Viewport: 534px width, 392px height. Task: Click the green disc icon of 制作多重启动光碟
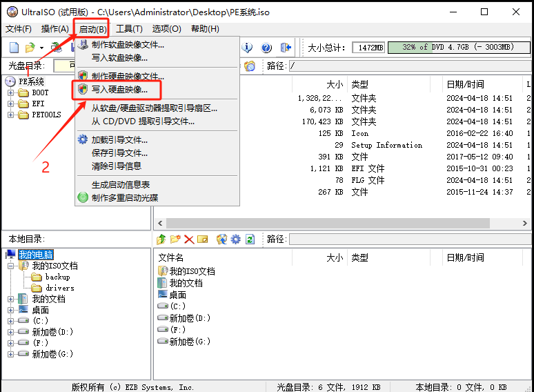click(x=83, y=197)
